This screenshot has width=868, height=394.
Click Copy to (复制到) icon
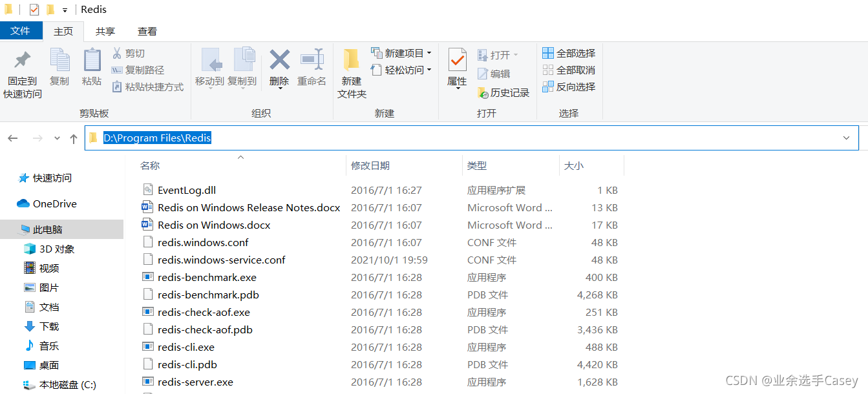244,59
